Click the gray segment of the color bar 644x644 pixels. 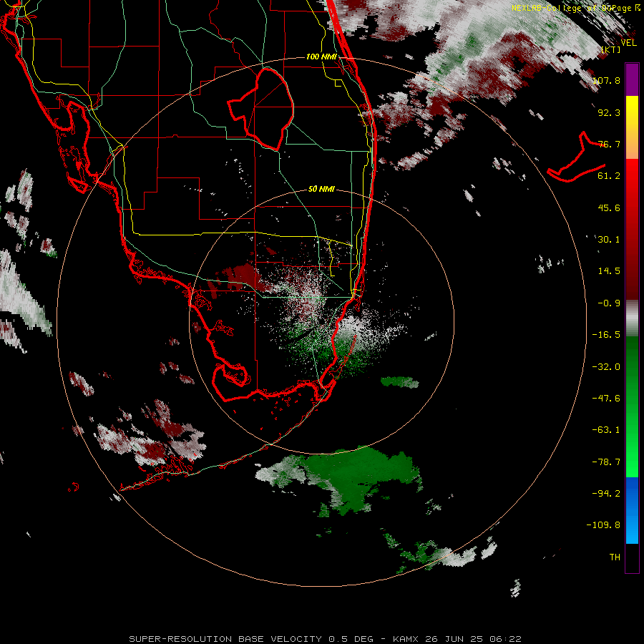click(x=632, y=318)
